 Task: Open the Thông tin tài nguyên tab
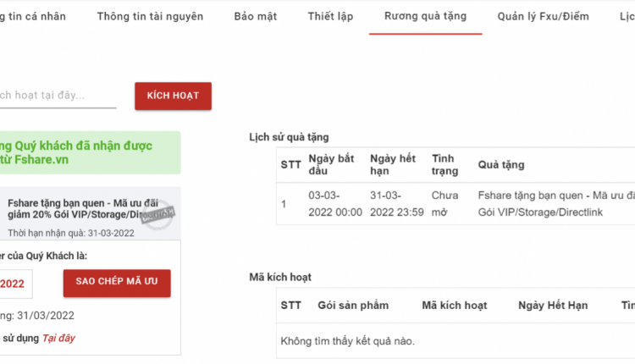(150, 16)
